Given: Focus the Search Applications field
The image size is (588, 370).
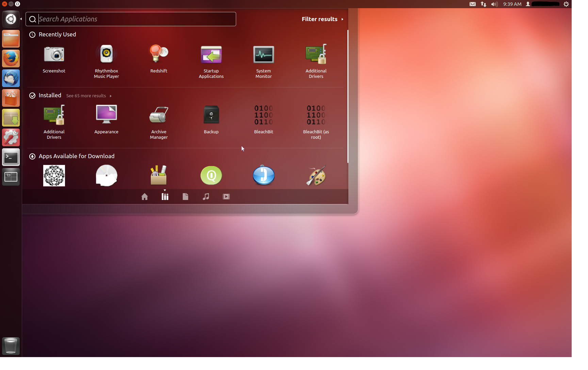Looking at the screenshot, I should click(x=131, y=19).
